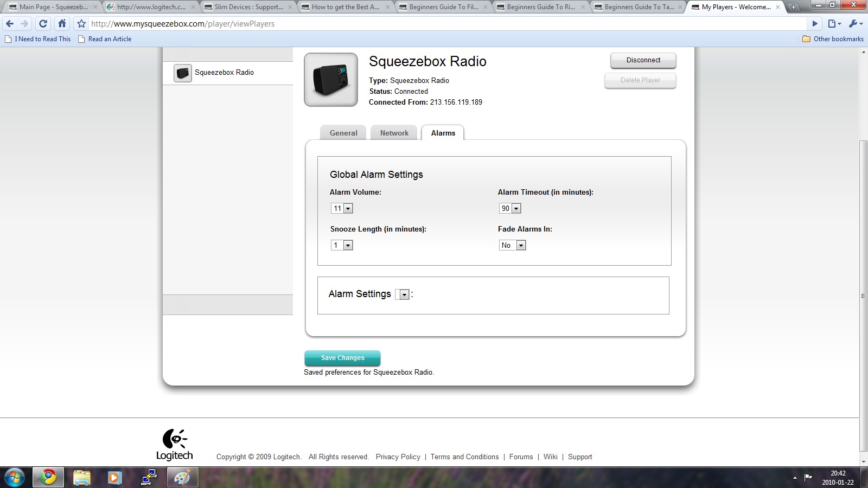Open the Windows Start menu orb
This screenshot has width=868, height=488.
15,478
